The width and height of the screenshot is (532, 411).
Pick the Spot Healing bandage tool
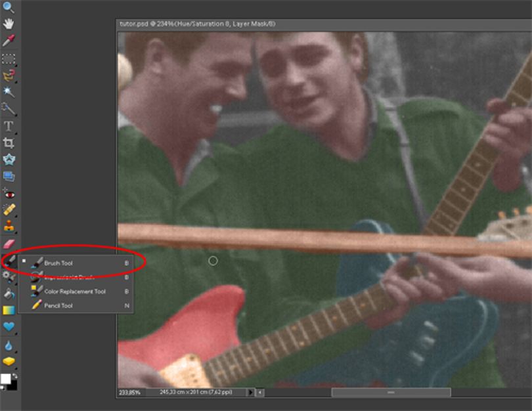9,209
